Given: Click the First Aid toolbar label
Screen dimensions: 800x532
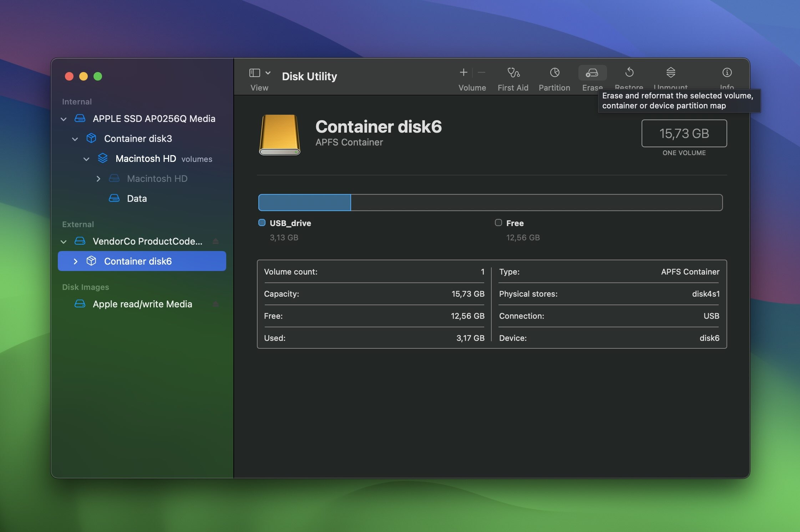Looking at the screenshot, I should point(513,88).
